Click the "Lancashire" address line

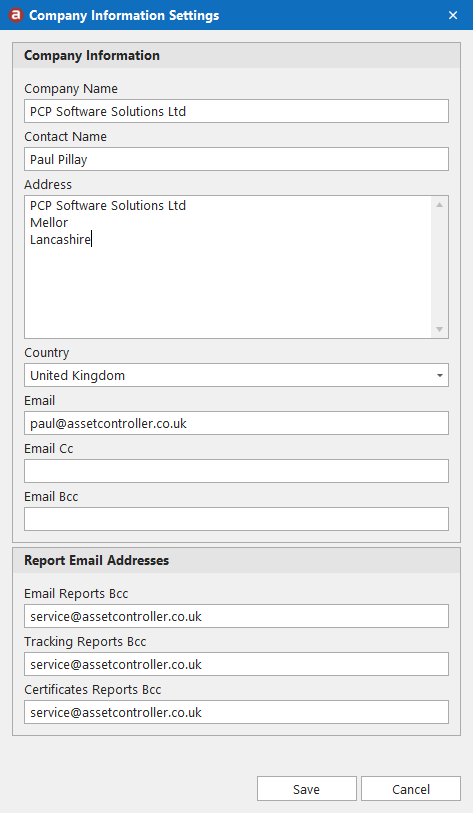(x=60, y=240)
